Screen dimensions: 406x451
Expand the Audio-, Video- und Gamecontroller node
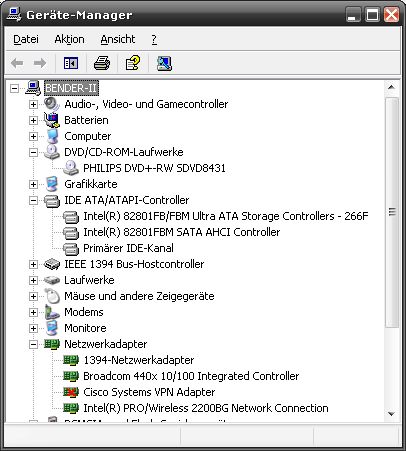[33, 104]
